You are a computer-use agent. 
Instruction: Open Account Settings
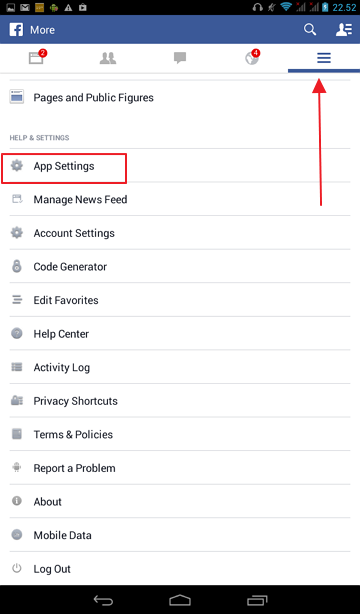[x=180, y=233]
